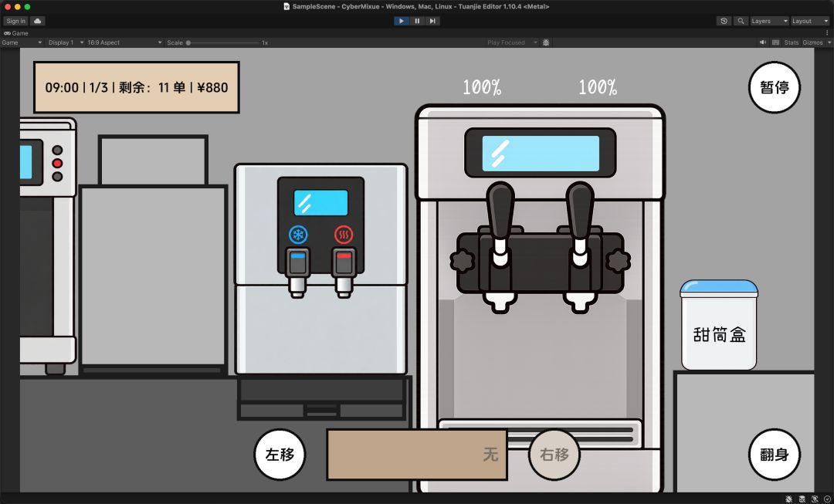This screenshot has height=504, width=834.
Task: Click the bug debug icon near Play Focused
Action: tap(546, 42)
